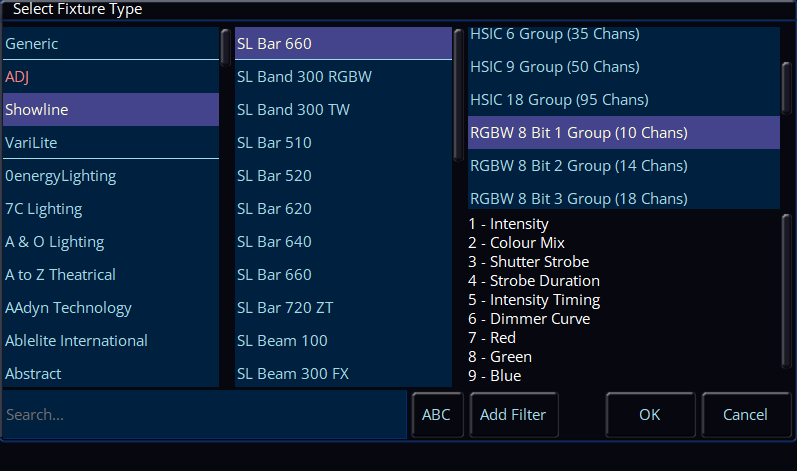Focus the Search field
Screen dimensions: 797x471
pyautogui.click(x=205, y=415)
